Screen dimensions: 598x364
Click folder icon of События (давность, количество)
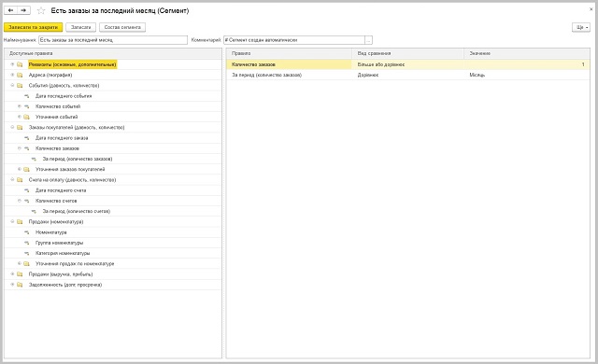[20, 86]
